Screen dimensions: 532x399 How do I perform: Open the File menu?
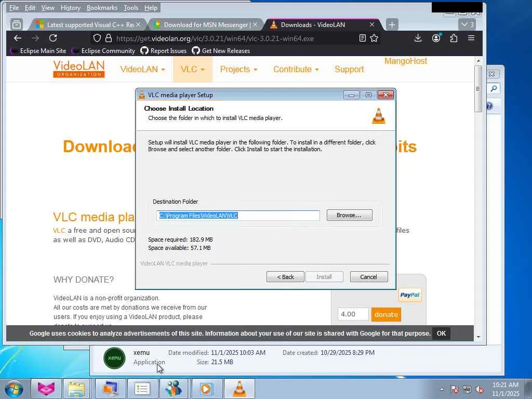pyautogui.click(x=14, y=7)
